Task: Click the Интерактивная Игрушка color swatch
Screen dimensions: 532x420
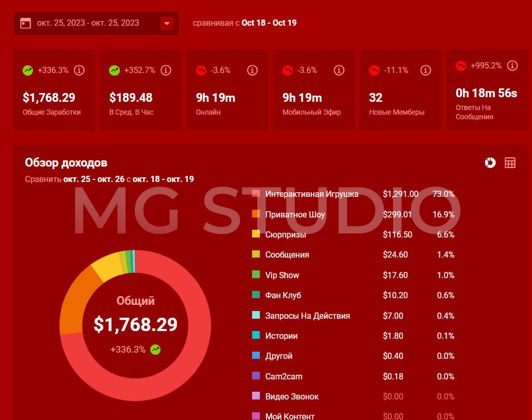Action: 256,194
